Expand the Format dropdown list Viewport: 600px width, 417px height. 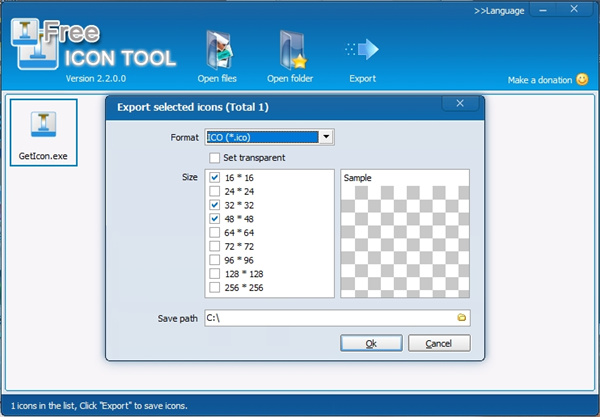click(x=327, y=137)
